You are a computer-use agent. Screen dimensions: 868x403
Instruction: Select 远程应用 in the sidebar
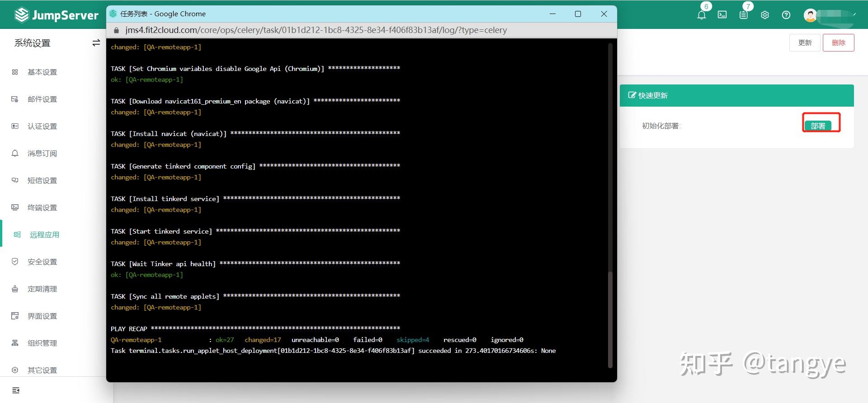point(44,235)
